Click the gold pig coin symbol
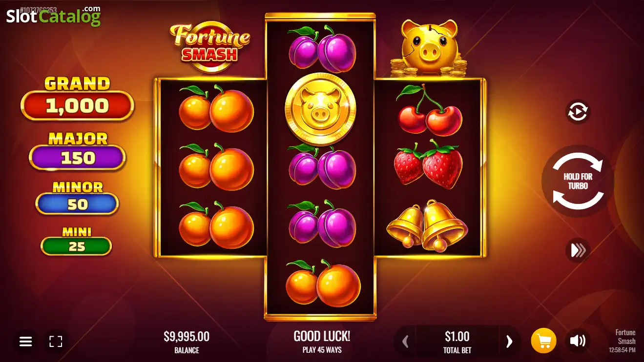Image resolution: width=644 pixels, height=362 pixels. click(320, 109)
